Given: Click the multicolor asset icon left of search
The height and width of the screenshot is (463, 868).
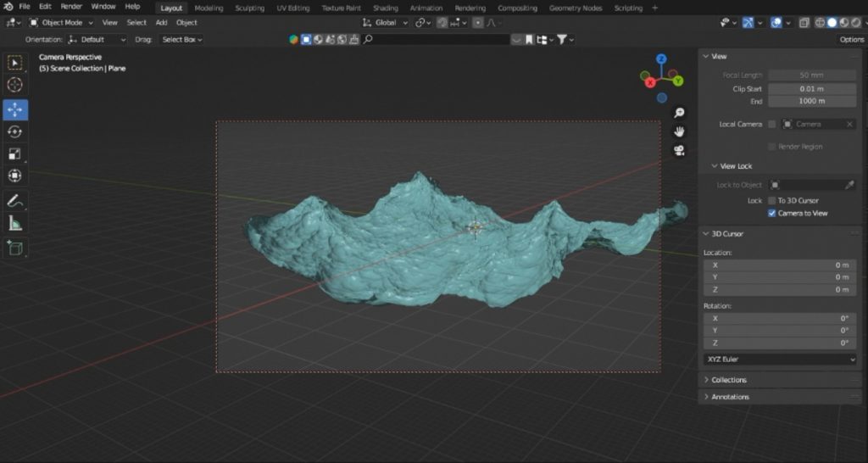Looking at the screenshot, I should [293, 39].
